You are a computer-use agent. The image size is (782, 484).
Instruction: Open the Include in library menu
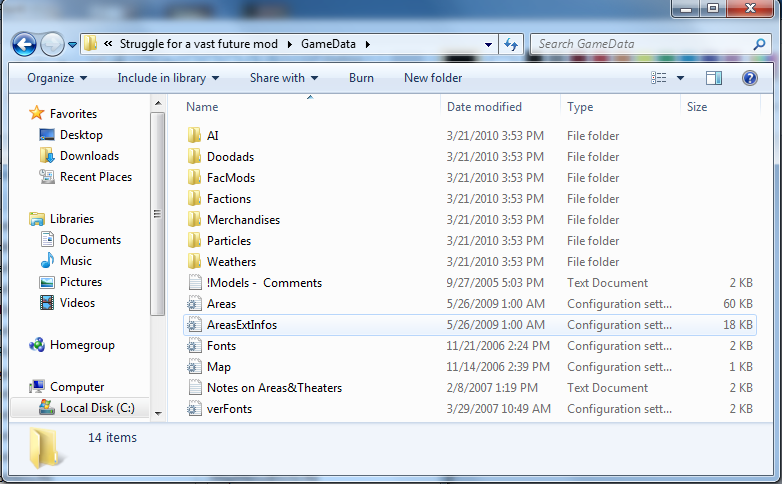click(x=168, y=78)
